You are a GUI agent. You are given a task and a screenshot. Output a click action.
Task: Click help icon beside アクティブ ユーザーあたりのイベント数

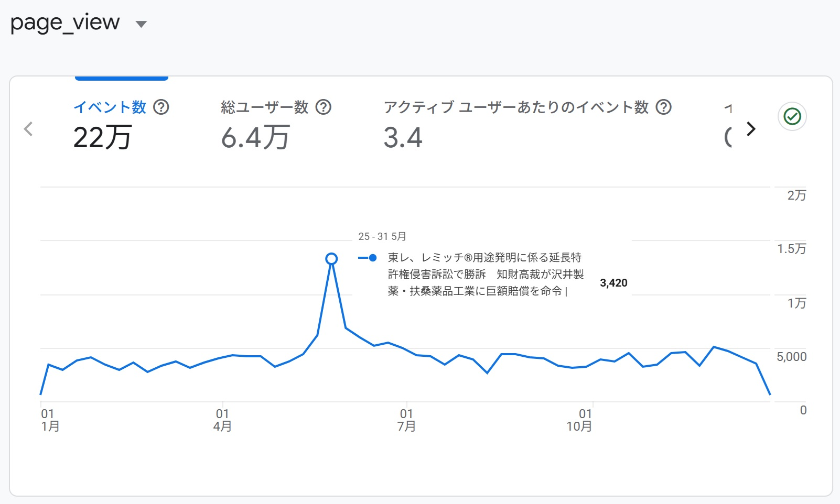pos(664,107)
